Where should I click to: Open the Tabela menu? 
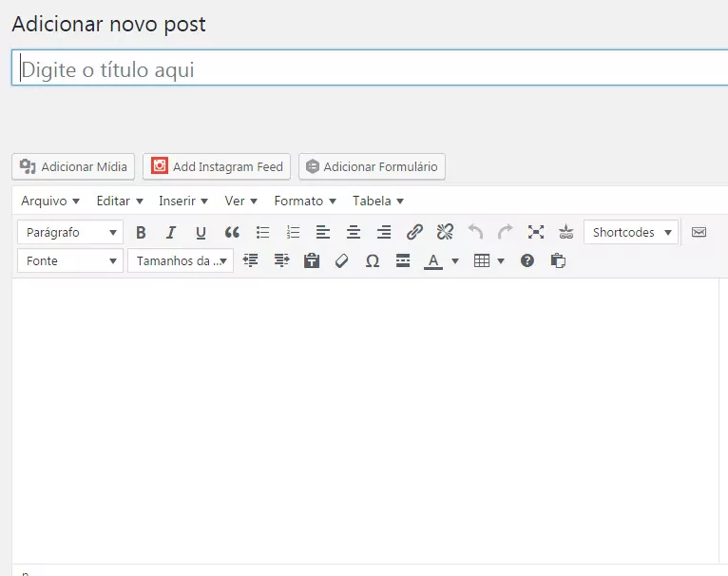[x=378, y=201]
